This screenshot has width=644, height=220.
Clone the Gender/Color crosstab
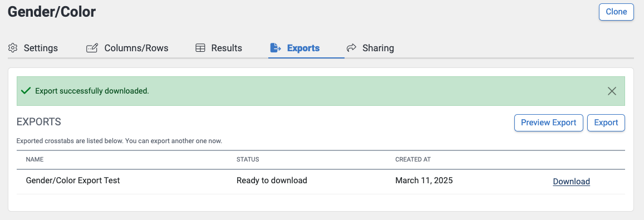[617, 12]
